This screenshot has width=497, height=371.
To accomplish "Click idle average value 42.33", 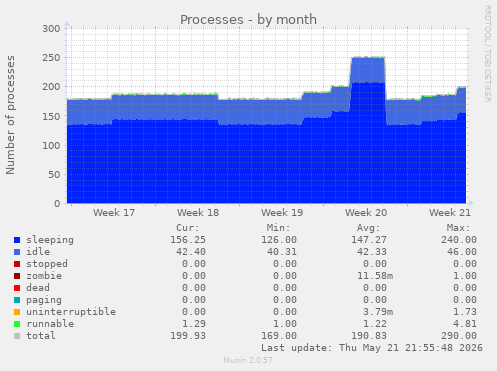I will pyautogui.click(x=372, y=252).
